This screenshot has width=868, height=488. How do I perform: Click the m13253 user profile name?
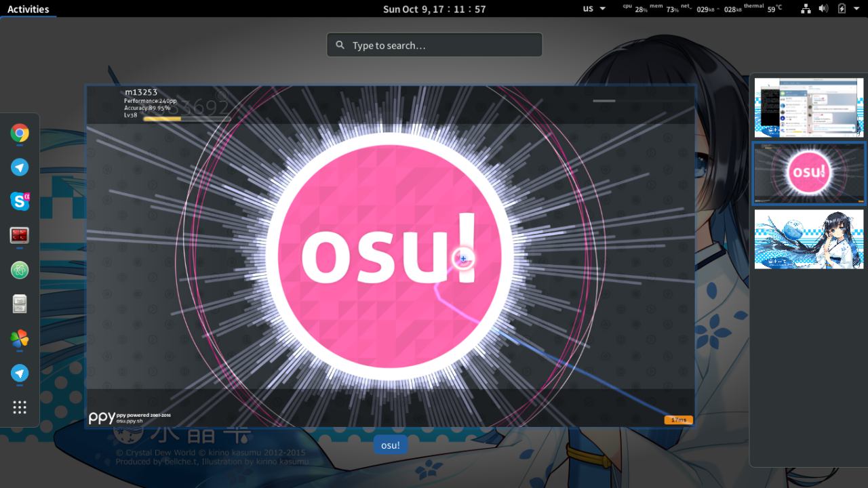click(141, 92)
